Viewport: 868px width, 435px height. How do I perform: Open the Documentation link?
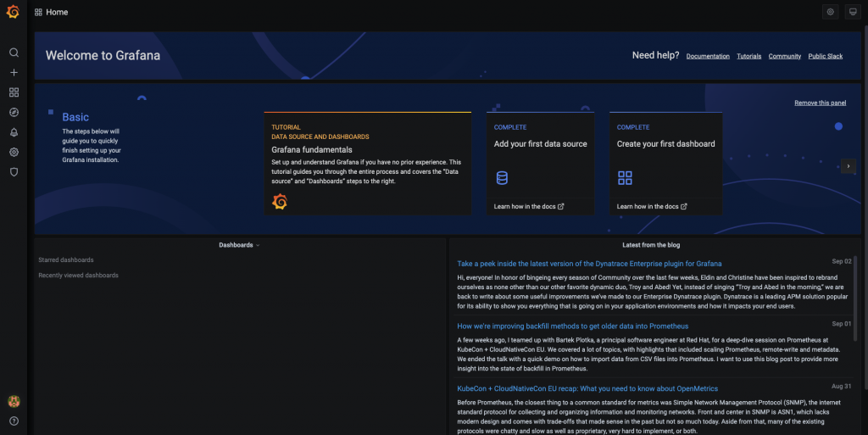click(x=708, y=57)
